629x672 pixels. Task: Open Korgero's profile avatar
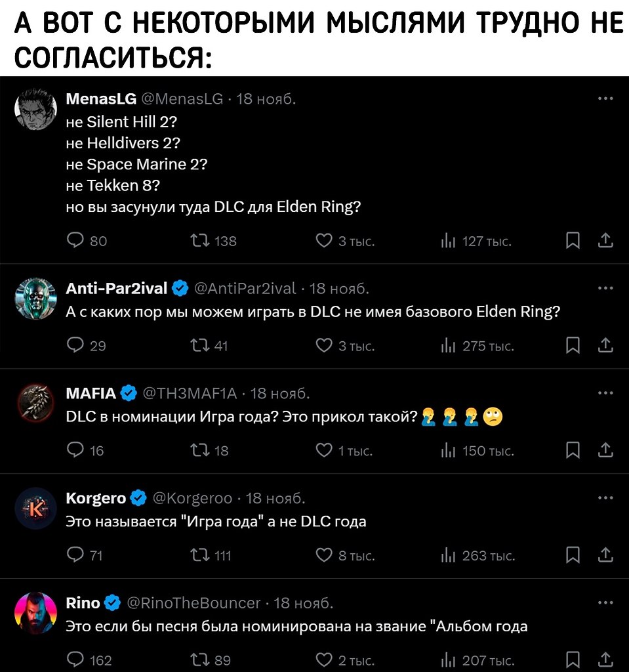pyautogui.click(x=35, y=509)
